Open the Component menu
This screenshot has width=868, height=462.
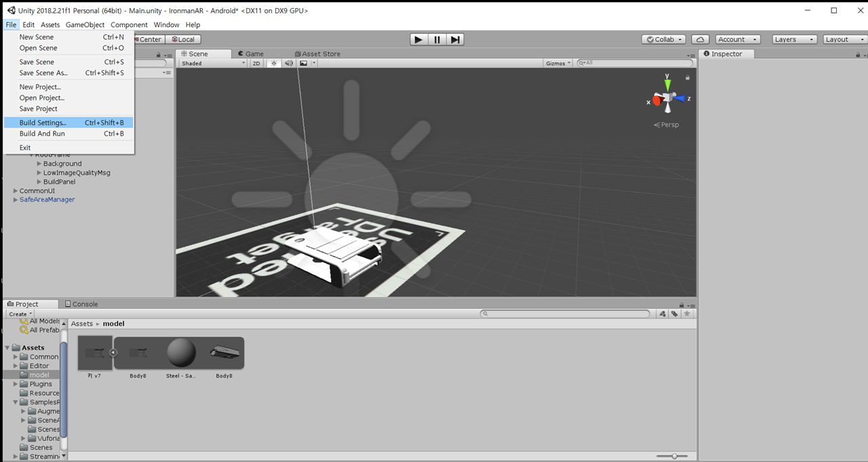(129, 25)
